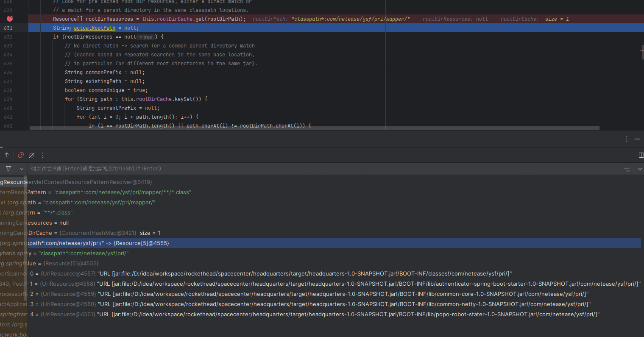Click the up-arrow icon in the debugger toolbar
The width and height of the screenshot is (644, 337).
pos(7,155)
